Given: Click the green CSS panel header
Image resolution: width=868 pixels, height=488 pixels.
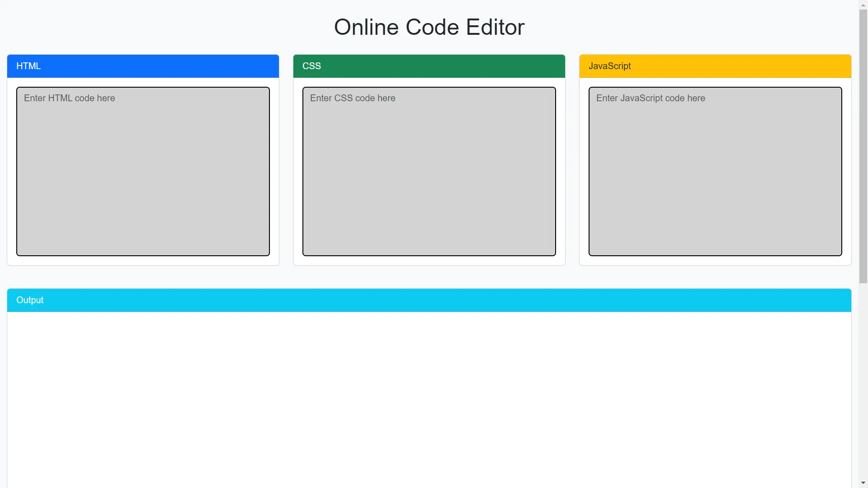Looking at the screenshot, I should (x=429, y=66).
